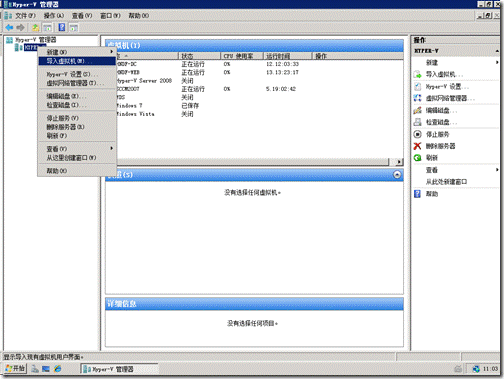Click the VM list horizontal scrollbar track
Screen dimensions: 504x379
[252, 162]
